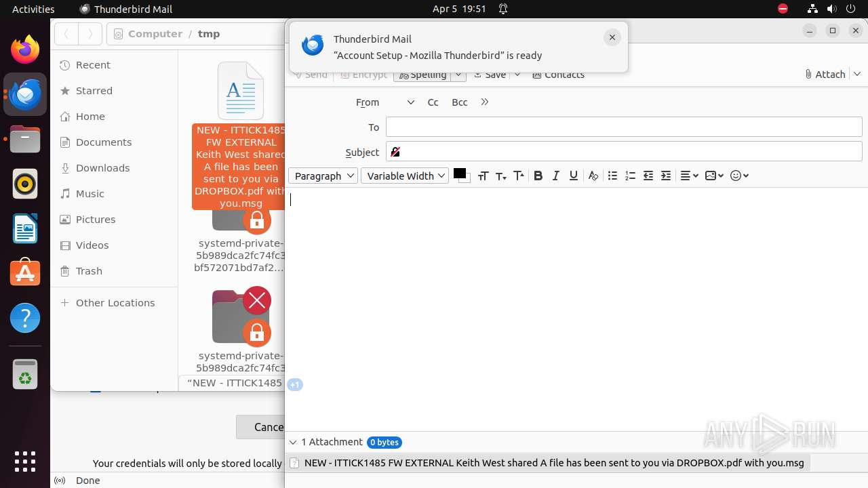Open Files from the dock

coord(25,139)
